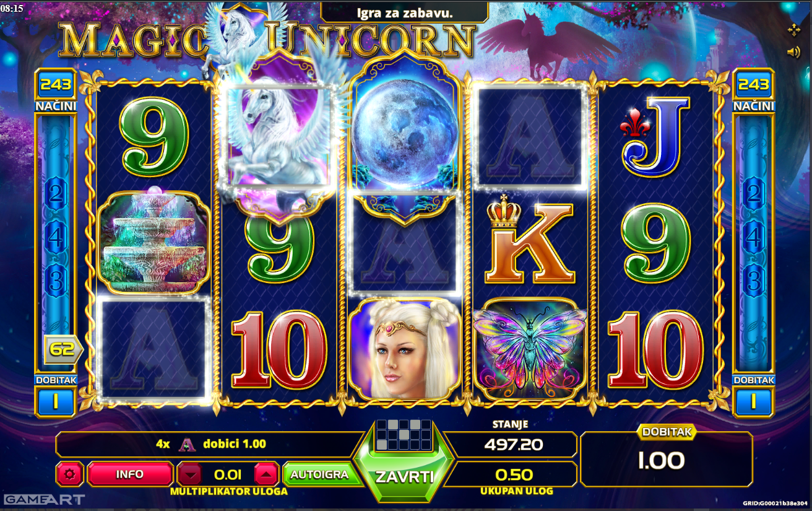Click the blue J symbol
The height and width of the screenshot is (511, 812).
pyautogui.click(x=656, y=136)
